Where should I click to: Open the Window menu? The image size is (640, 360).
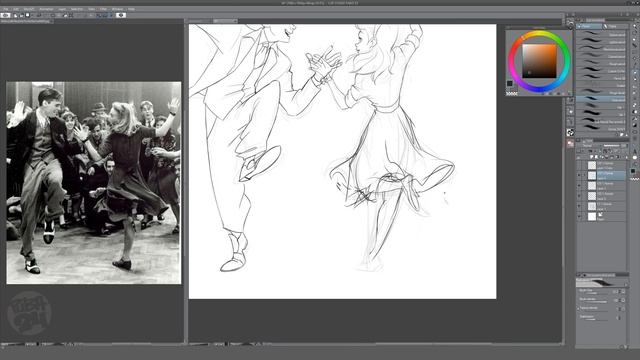pos(117,9)
